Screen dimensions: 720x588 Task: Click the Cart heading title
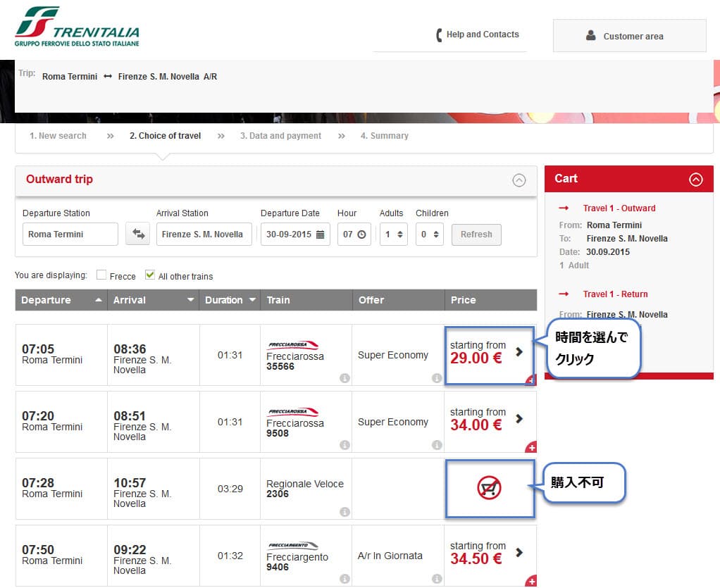pyautogui.click(x=566, y=179)
